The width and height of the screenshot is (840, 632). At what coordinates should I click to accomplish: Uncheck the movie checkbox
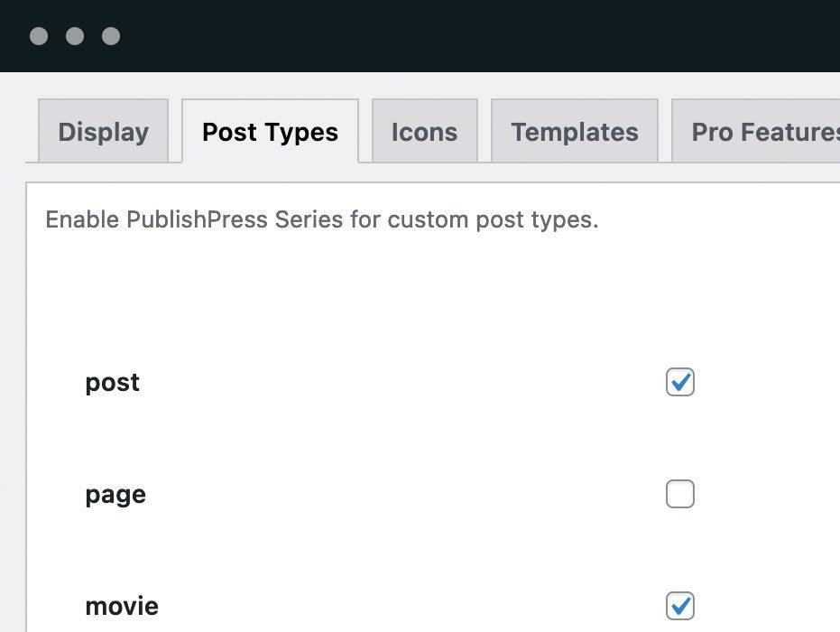coord(679,606)
